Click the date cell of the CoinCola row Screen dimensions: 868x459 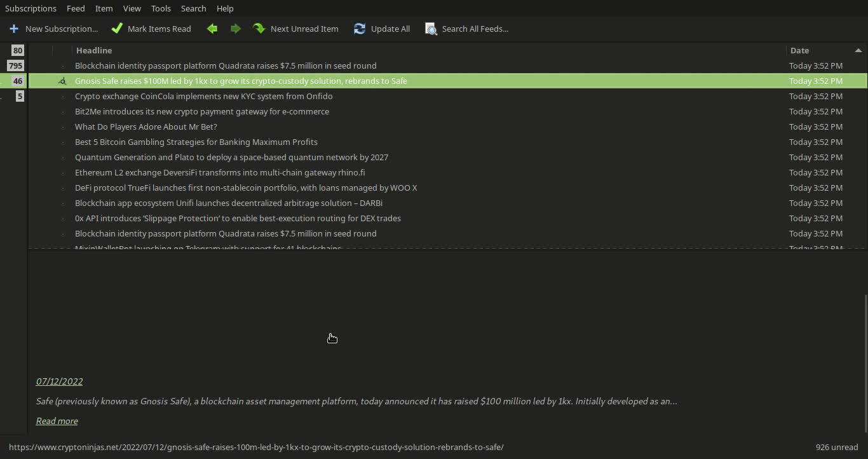[x=816, y=96]
